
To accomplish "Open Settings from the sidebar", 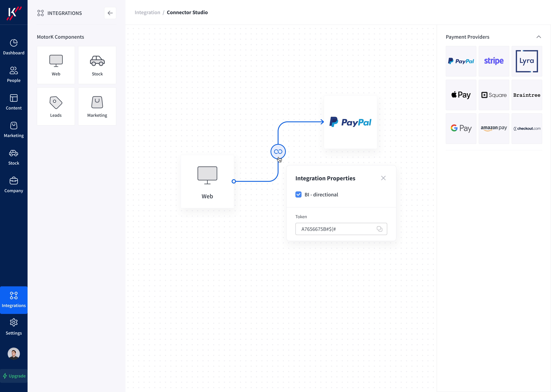I will pyautogui.click(x=14, y=327).
